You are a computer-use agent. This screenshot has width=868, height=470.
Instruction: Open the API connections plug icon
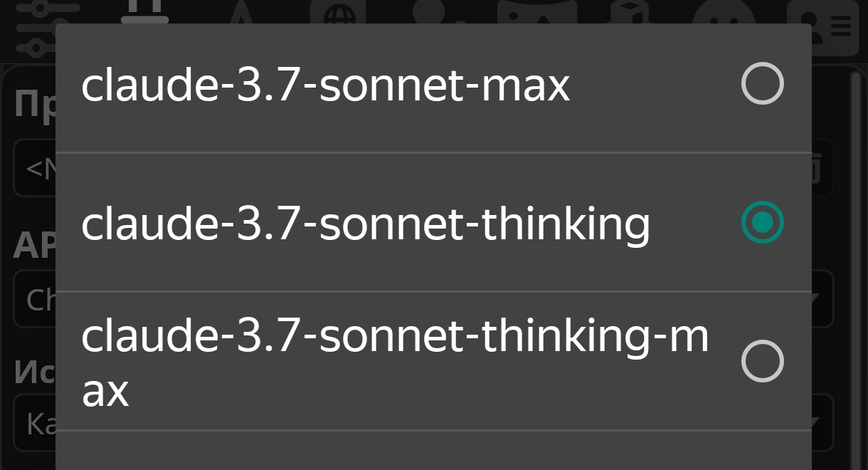(x=145, y=12)
